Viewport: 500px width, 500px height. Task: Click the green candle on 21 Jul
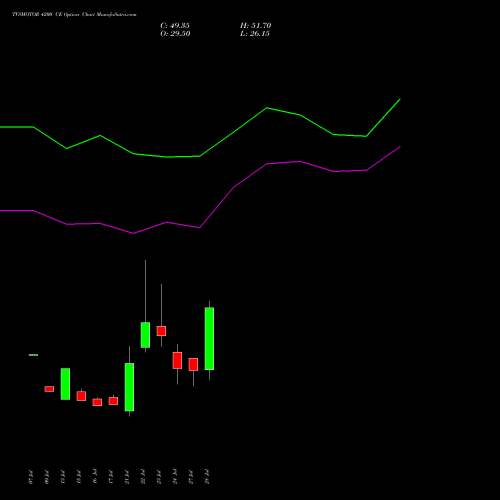point(129,387)
